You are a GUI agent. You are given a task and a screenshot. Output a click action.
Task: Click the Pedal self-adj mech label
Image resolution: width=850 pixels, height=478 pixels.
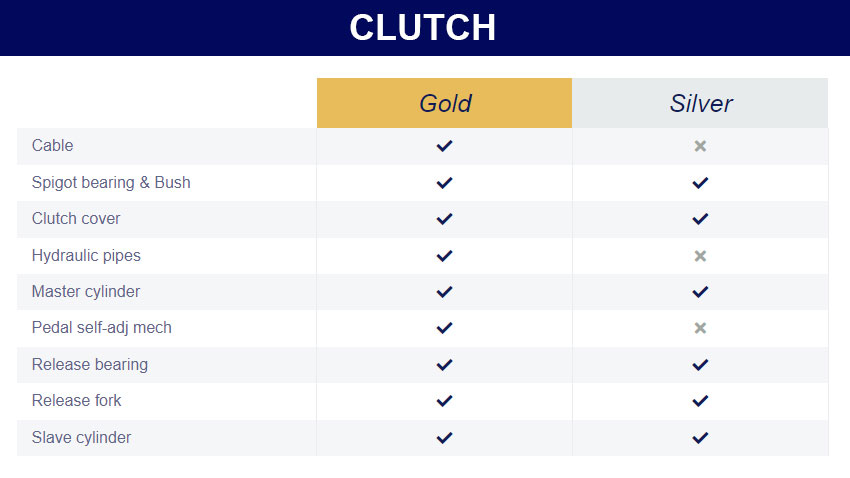tap(102, 328)
